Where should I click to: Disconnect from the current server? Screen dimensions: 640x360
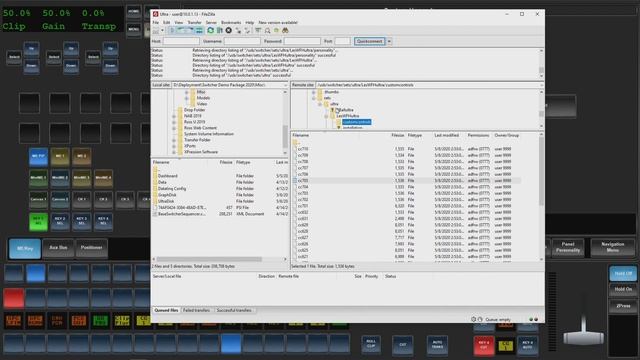pyautogui.click(x=238, y=31)
